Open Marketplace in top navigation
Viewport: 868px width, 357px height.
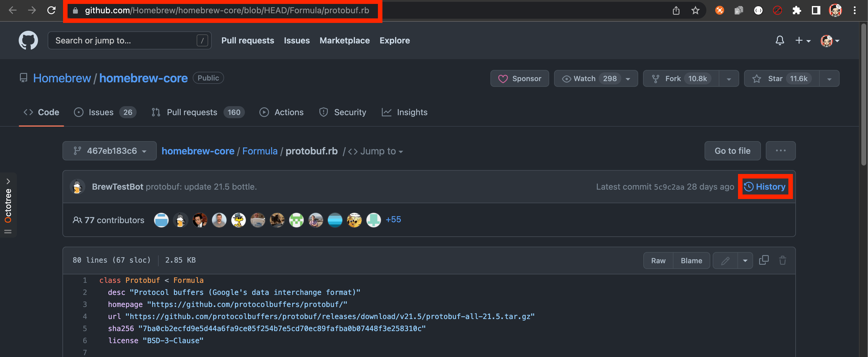pos(344,40)
